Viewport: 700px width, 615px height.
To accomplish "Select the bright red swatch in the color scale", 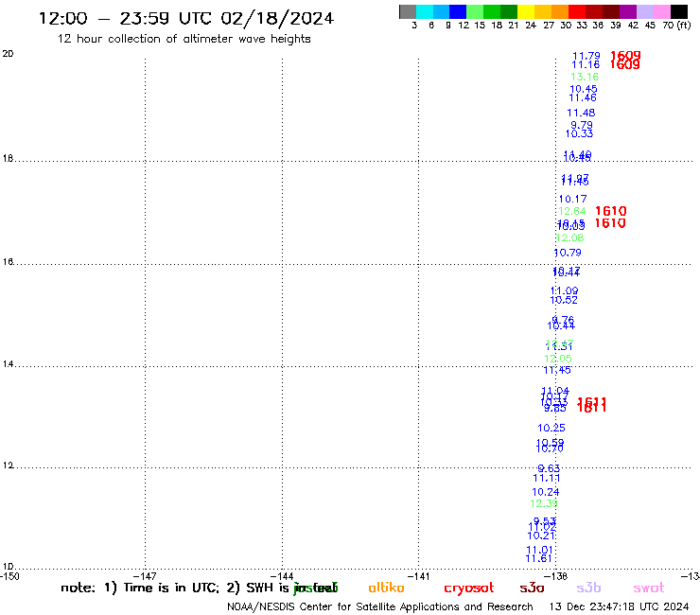I will [577, 11].
